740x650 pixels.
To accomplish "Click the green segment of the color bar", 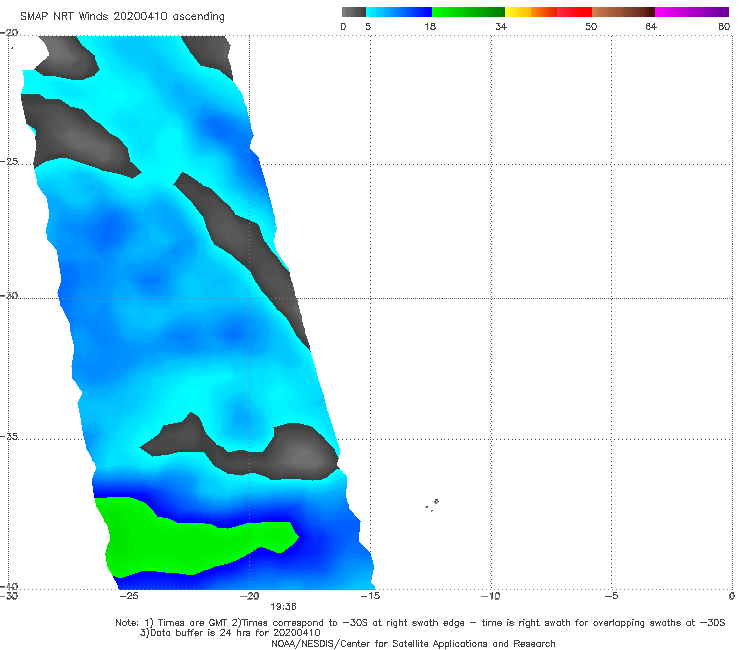I will pos(468,12).
